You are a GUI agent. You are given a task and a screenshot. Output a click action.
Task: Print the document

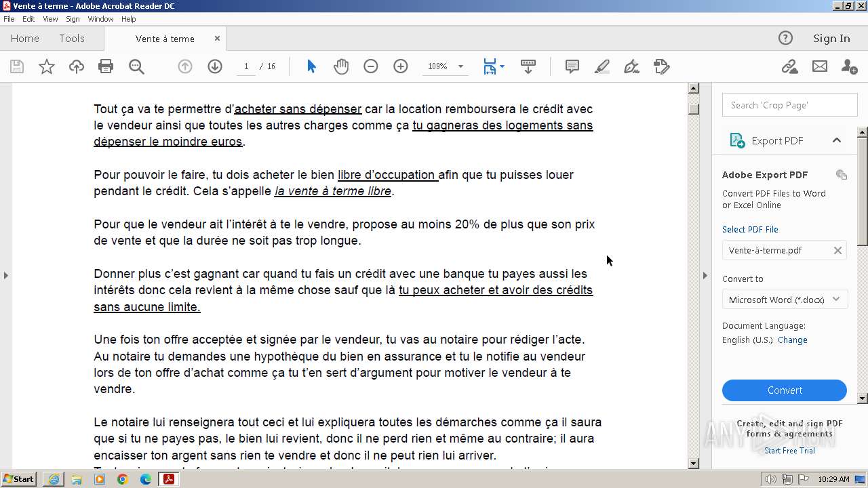click(x=106, y=66)
